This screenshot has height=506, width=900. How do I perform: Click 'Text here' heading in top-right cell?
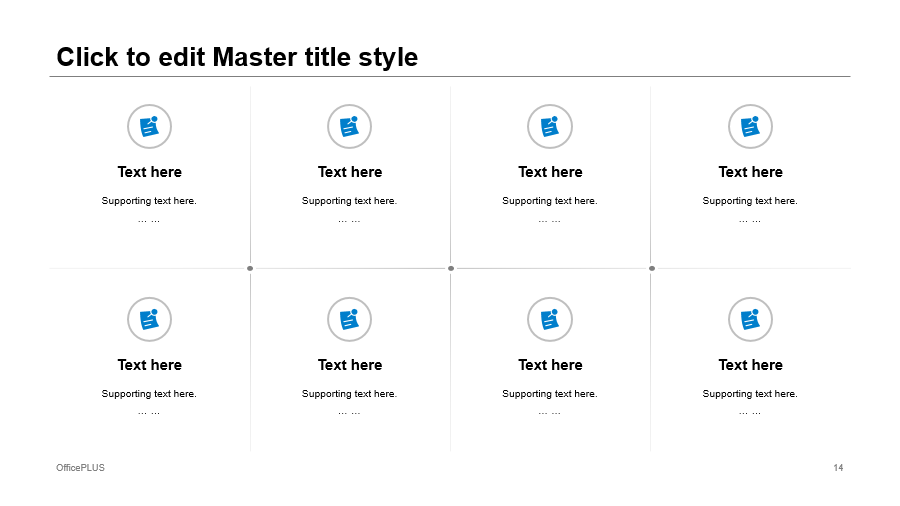[x=750, y=172]
